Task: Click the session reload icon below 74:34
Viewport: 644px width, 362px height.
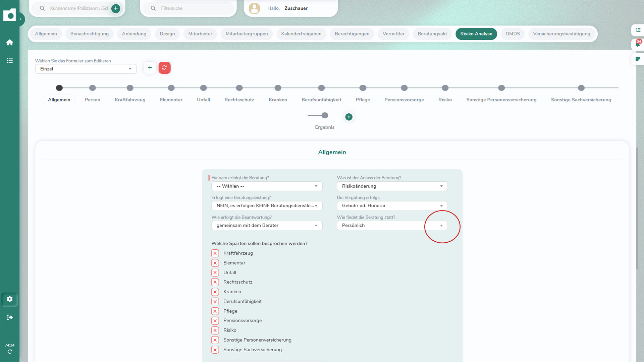Action: [10, 351]
